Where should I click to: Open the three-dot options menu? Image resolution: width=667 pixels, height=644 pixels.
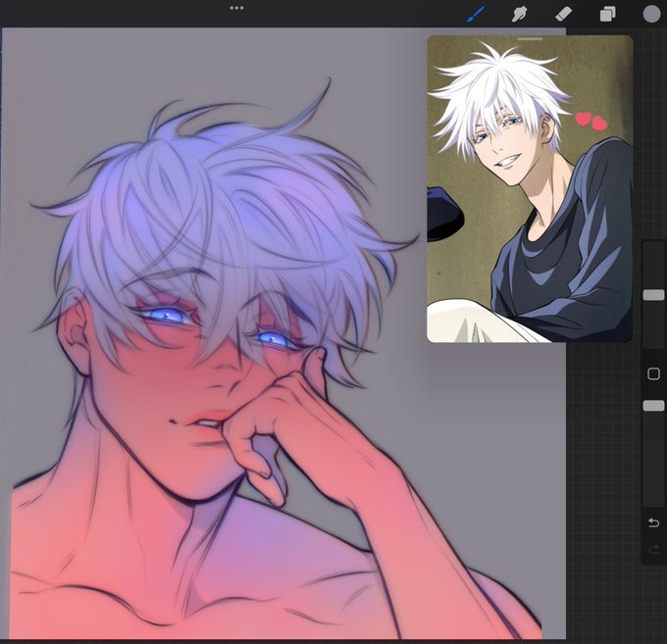pyautogui.click(x=236, y=8)
